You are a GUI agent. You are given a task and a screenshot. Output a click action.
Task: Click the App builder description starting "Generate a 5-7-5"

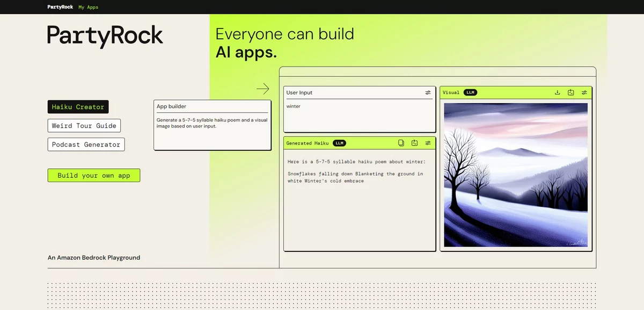212,123
